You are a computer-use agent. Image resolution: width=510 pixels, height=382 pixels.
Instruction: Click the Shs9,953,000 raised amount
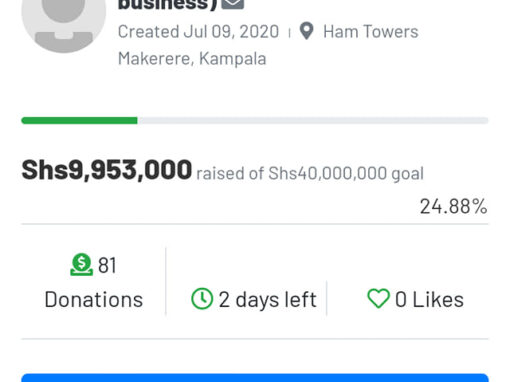tap(107, 170)
